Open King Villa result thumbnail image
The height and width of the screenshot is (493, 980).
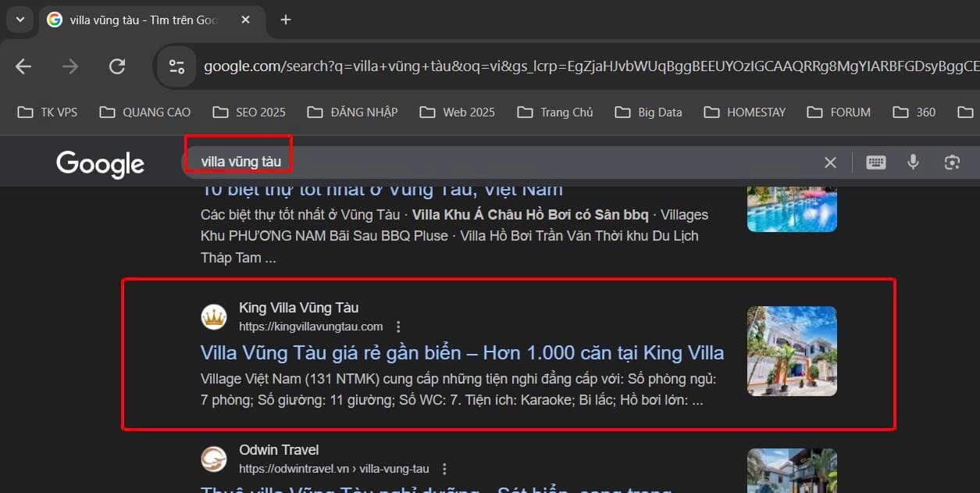tap(792, 351)
